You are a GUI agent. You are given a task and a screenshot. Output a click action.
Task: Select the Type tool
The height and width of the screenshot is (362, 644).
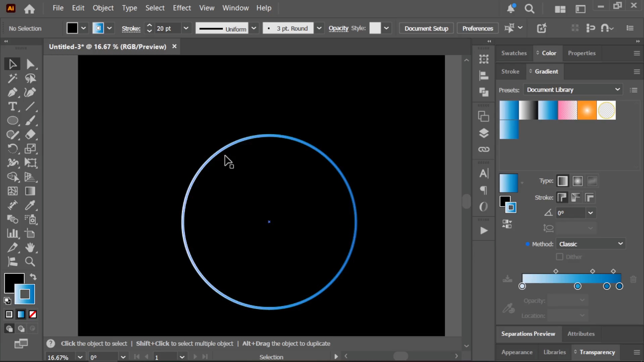12,107
